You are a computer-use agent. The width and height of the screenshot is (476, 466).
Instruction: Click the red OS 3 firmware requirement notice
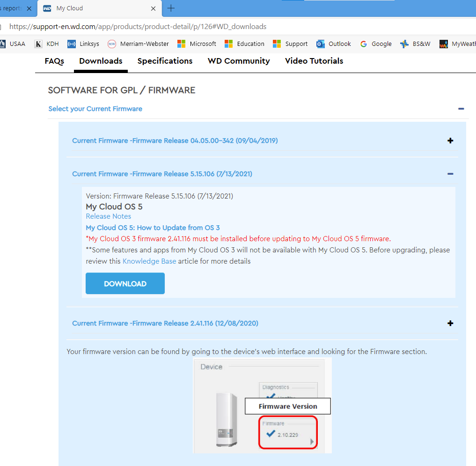[238, 239]
